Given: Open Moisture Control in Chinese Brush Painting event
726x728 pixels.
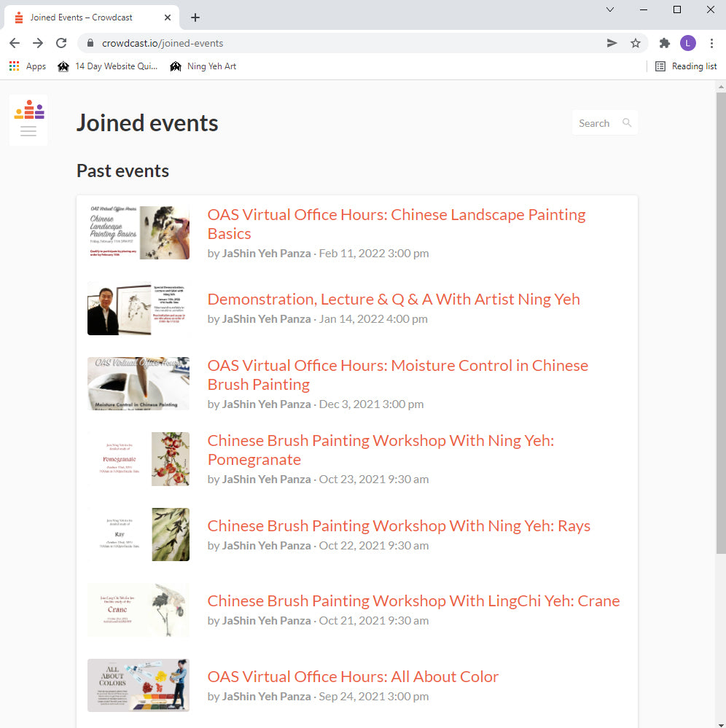Looking at the screenshot, I should click(397, 375).
